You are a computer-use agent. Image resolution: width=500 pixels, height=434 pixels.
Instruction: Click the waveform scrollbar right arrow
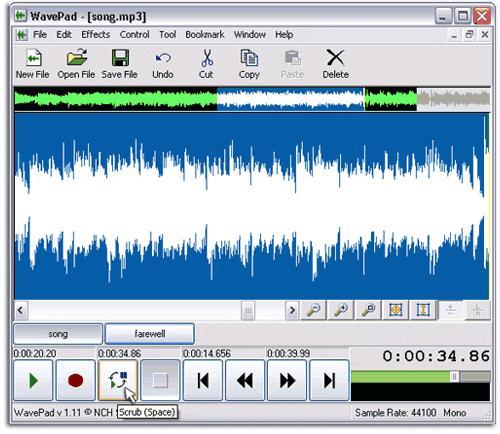coord(292,310)
